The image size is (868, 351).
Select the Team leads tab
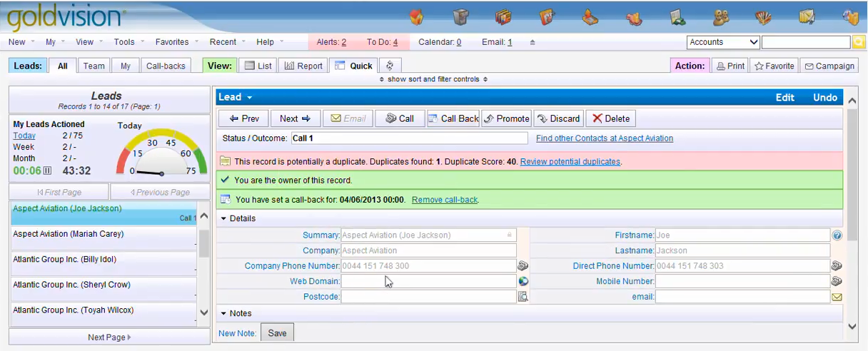(94, 66)
